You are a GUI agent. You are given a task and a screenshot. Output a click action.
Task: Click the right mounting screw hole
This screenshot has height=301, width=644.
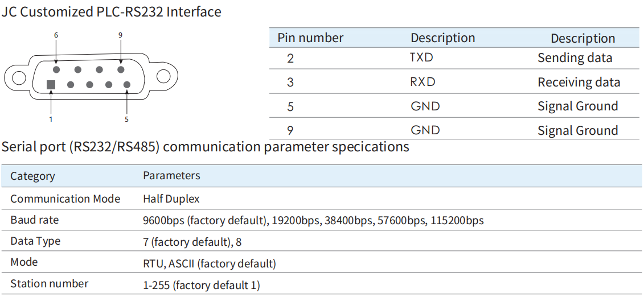(163, 76)
